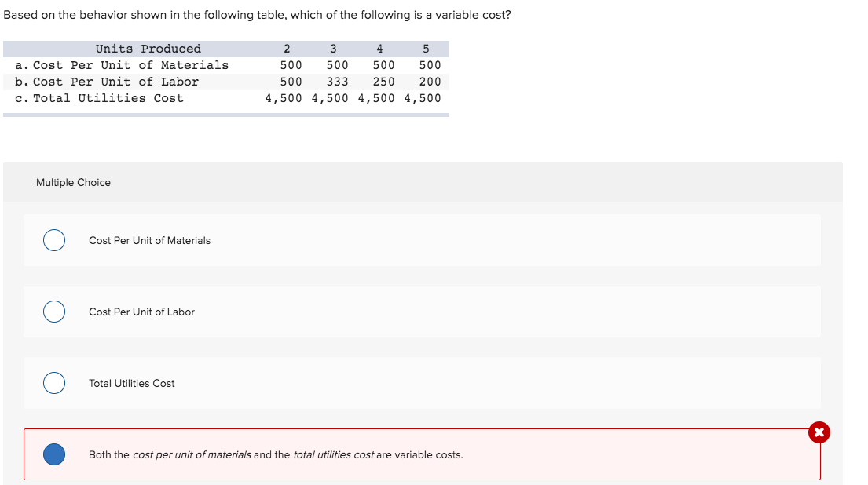
Task: Click the filled radio of the highlighted incorrect answer
Action: 53,454
